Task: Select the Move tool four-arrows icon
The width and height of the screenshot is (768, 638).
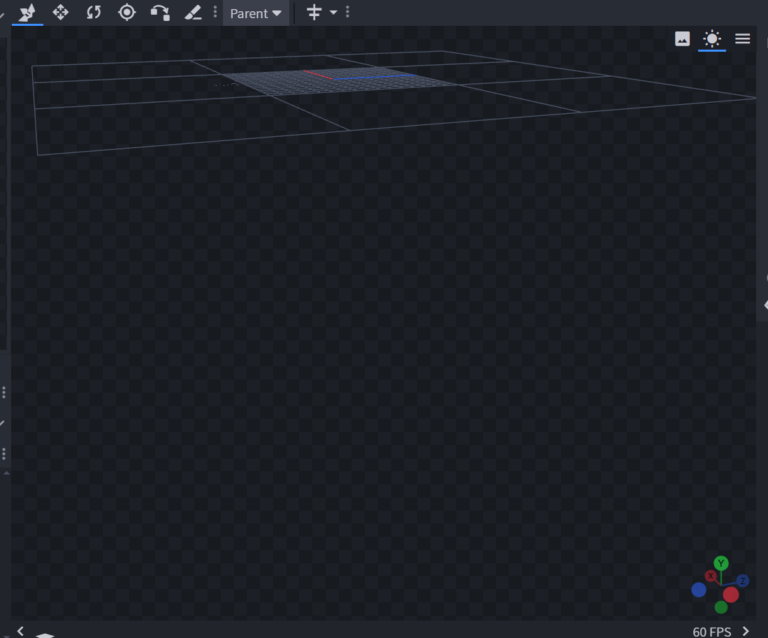Action: coord(61,12)
